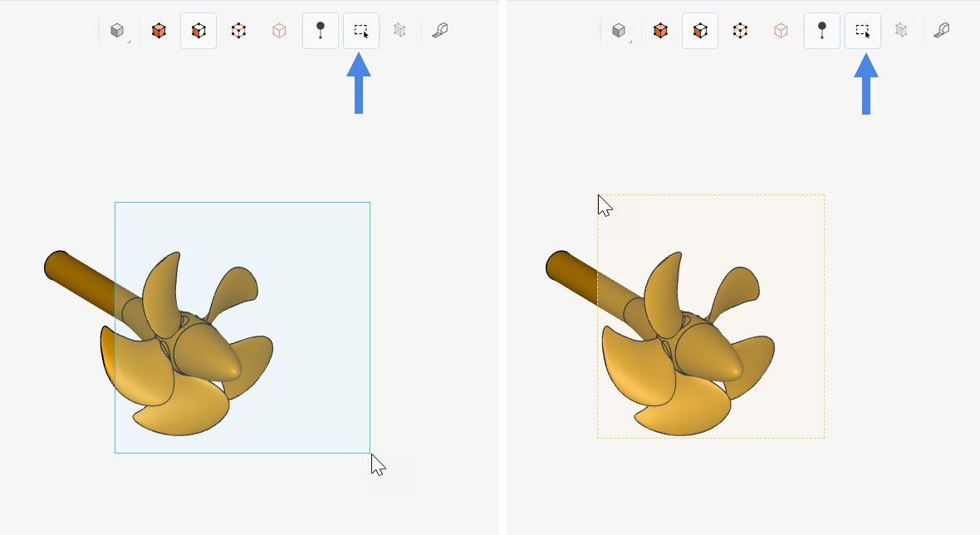Click the faded outline cube in right toolbar
Screen dimensions: 980x535
pyautogui.click(x=781, y=31)
